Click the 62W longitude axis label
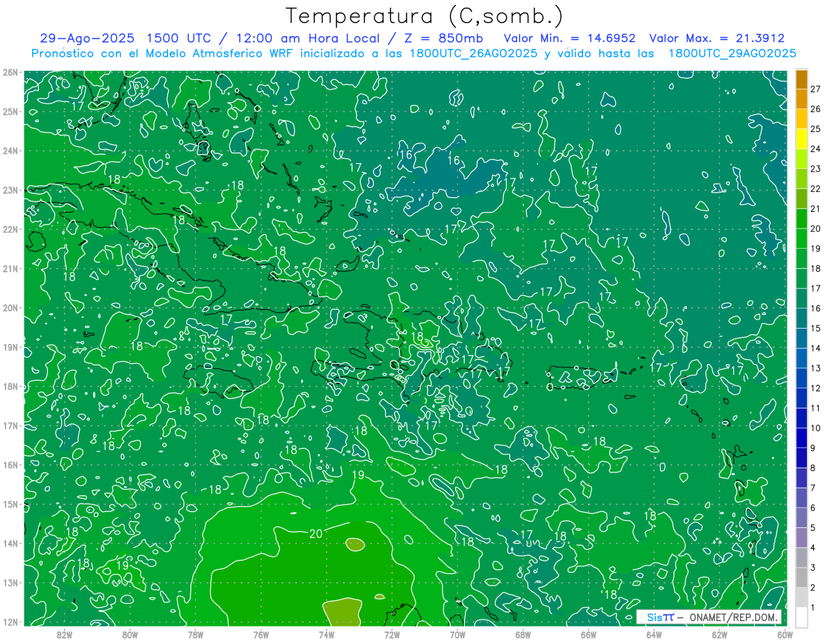The height and width of the screenshot is (644, 834). (x=719, y=634)
